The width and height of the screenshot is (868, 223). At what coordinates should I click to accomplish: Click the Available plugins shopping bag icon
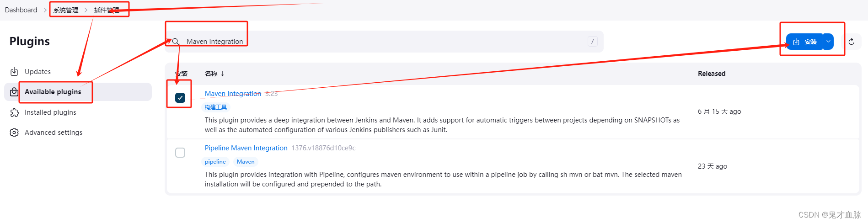coord(14,92)
